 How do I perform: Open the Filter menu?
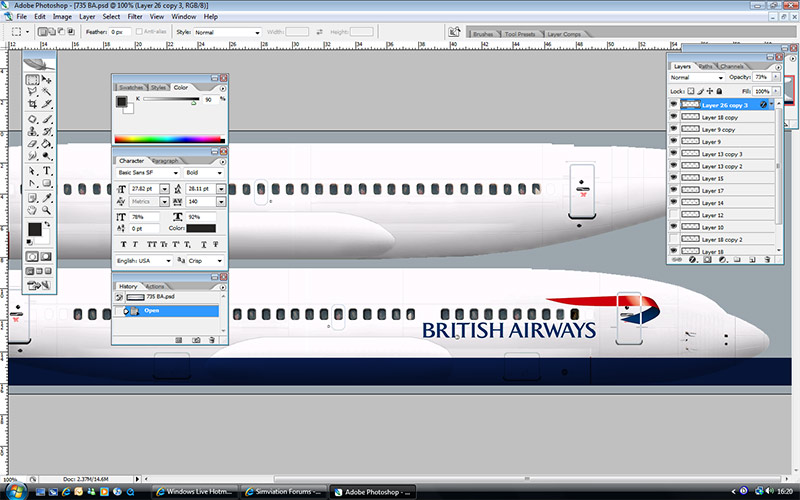pyautogui.click(x=134, y=17)
